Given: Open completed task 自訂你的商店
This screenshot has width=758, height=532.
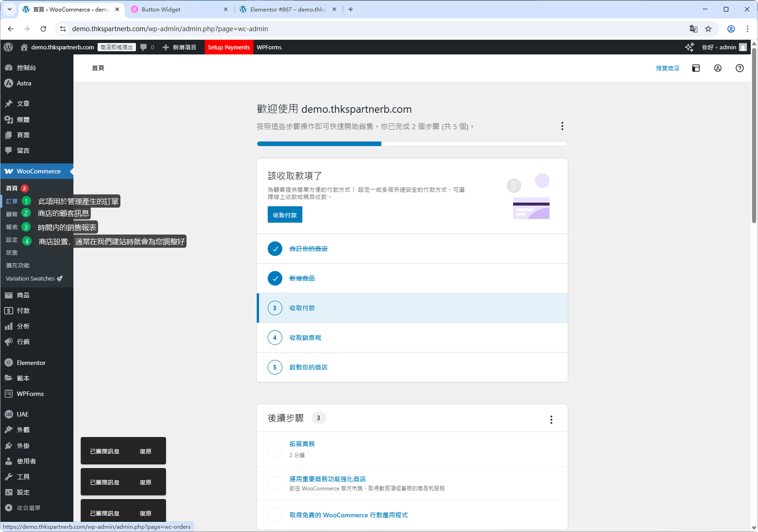Looking at the screenshot, I should tap(412, 249).
